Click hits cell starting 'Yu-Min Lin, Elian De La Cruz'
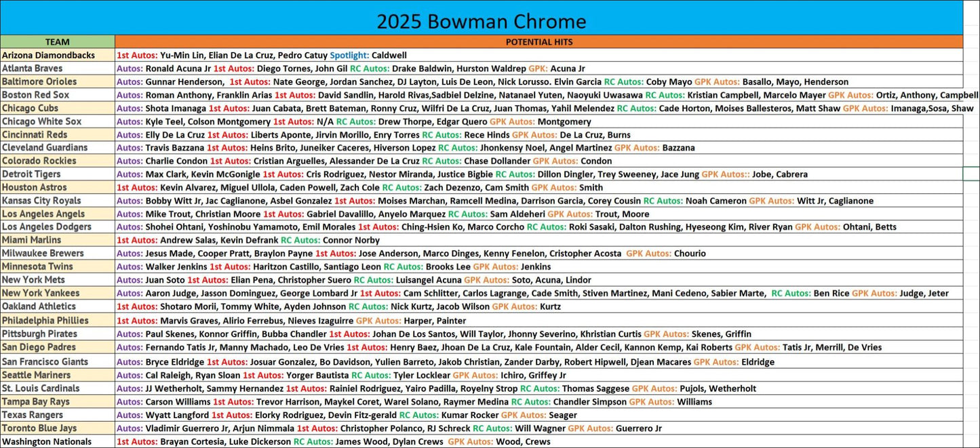The height and width of the screenshot is (448, 980). click(539, 55)
